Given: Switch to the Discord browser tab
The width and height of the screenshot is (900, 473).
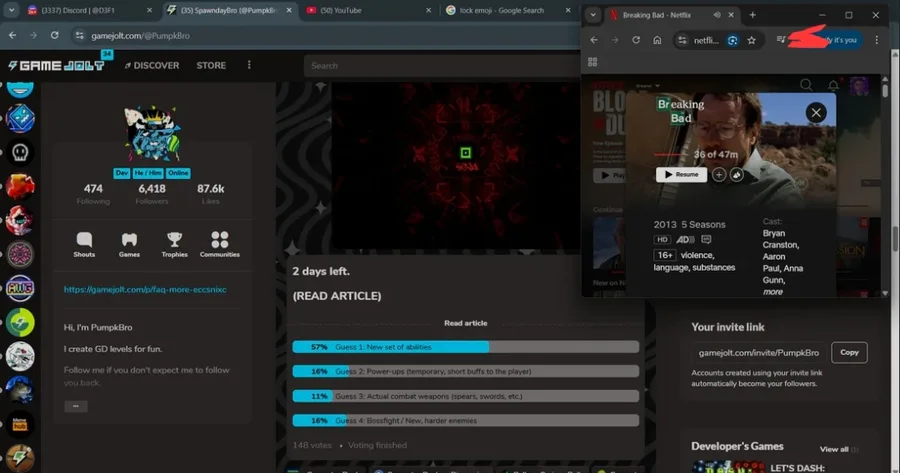Looking at the screenshot, I should [83, 10].
